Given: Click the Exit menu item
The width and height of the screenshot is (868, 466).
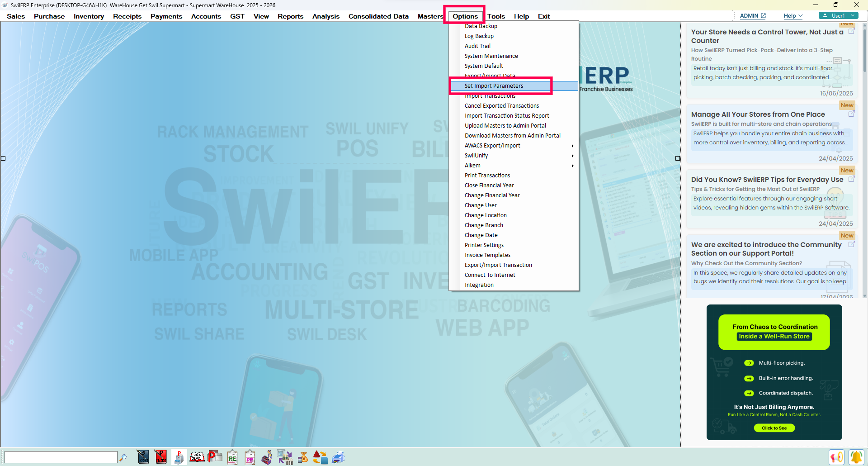Looking at the screenshot, I should pos(543,16).
